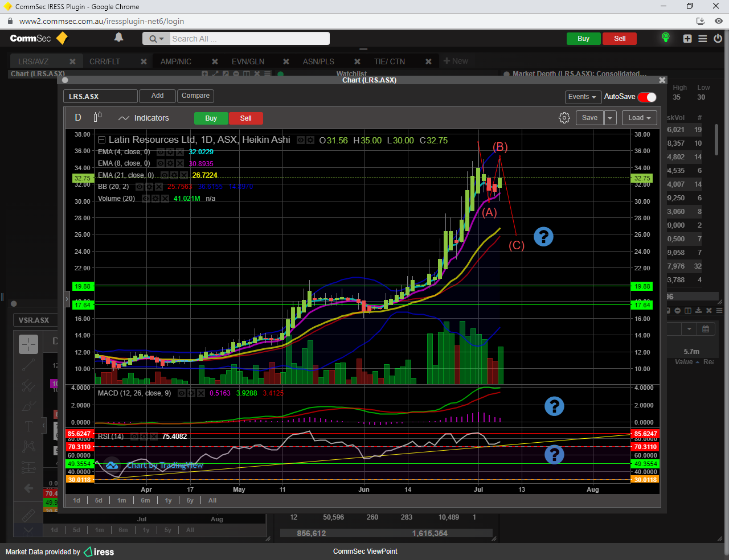Click the Add button next to symbol
The image size is (729, 560).
coord(157,96)
